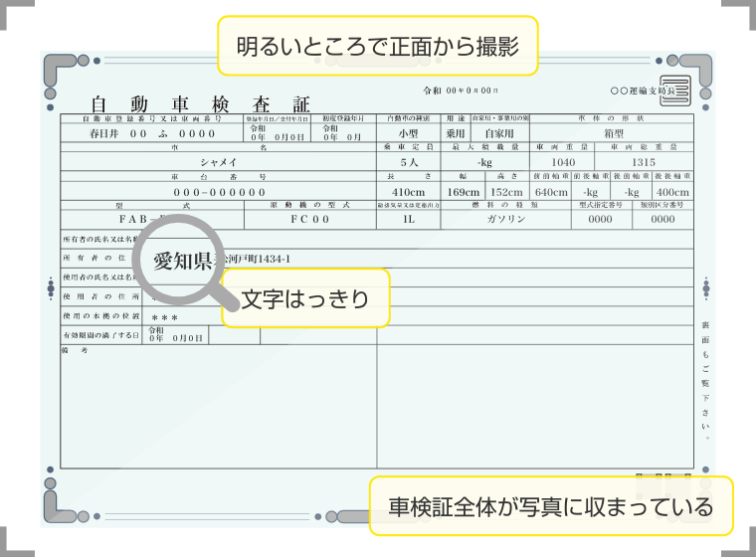Screen dimensions: 756x557
Task: Click the 明るいところで正面から撮影 callout
Action: pyautogui.click(x=377, y=45)
